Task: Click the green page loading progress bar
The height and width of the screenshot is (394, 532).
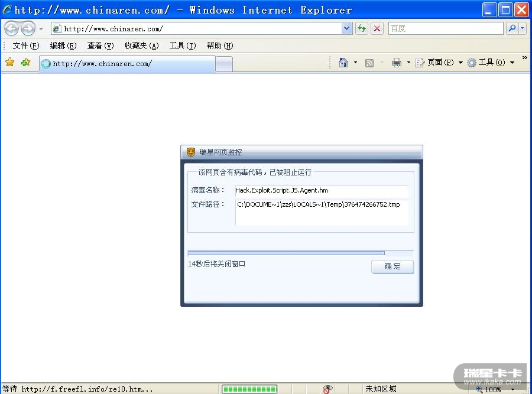Action: coord(249,389)
